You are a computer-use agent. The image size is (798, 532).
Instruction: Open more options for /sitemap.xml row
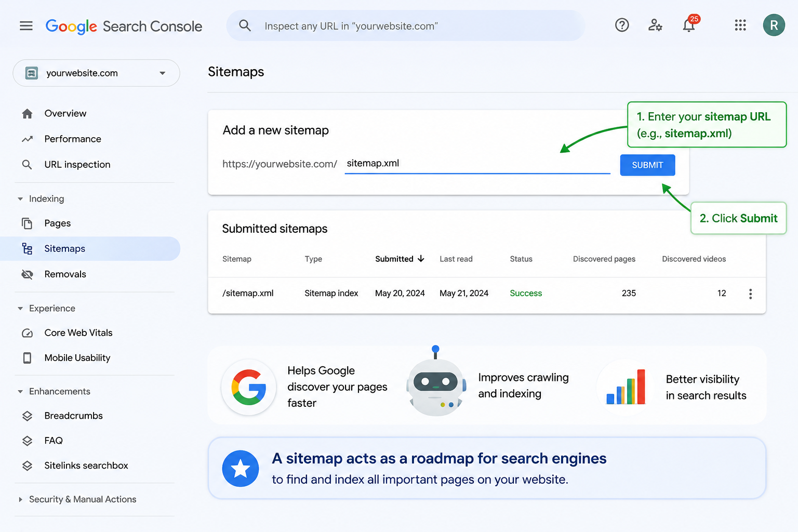coord(750,294)
